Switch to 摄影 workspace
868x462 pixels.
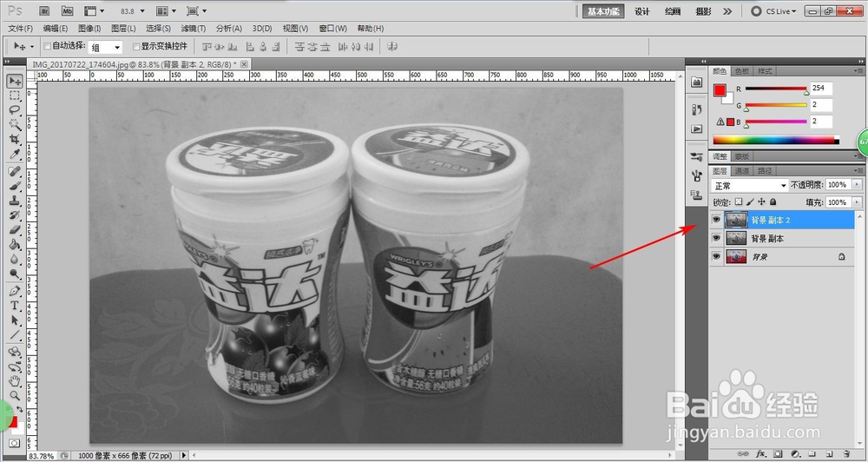coord(704,11)
